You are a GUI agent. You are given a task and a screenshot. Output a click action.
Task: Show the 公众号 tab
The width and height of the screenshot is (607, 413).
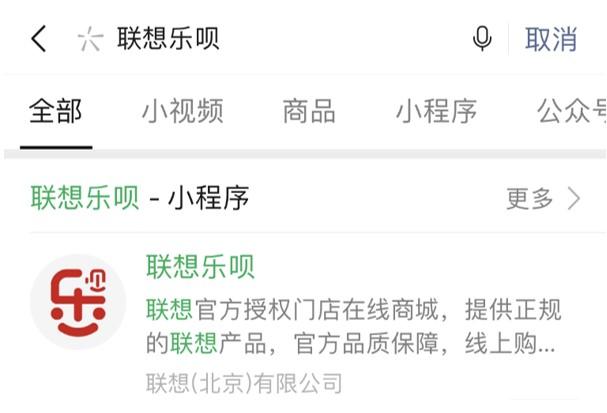[x=572, y=111]
